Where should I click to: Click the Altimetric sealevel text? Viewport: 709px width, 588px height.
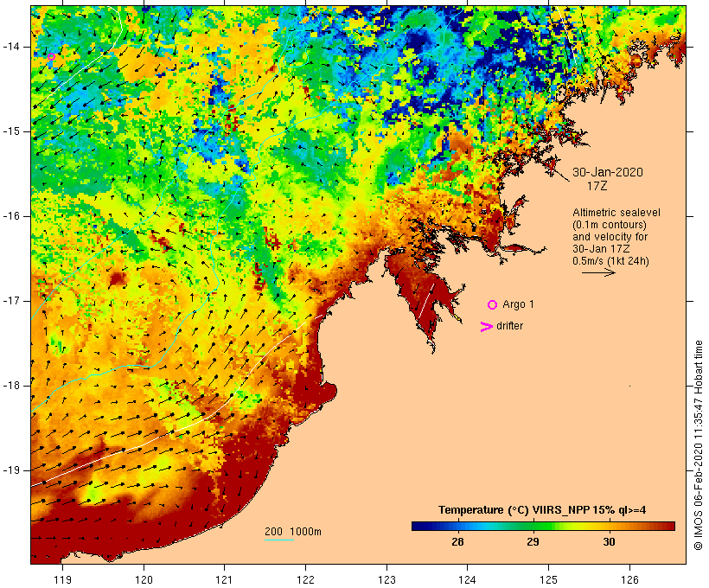(616, 213)
